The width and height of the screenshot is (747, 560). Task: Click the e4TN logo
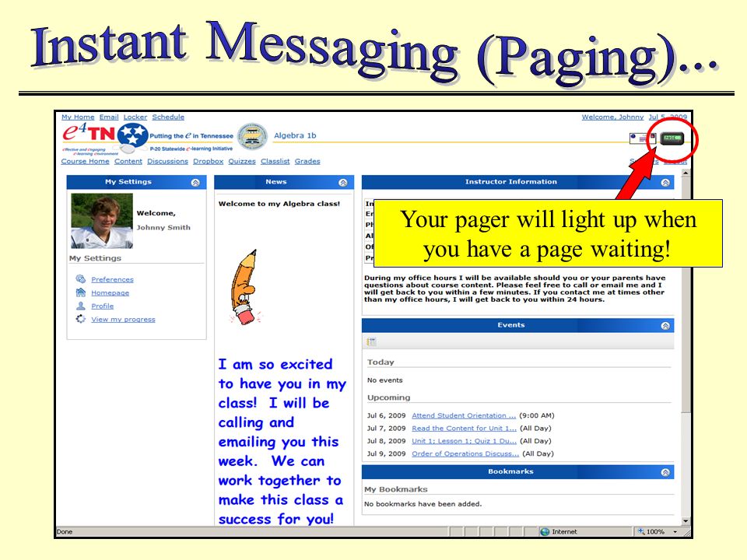(89, 133)
